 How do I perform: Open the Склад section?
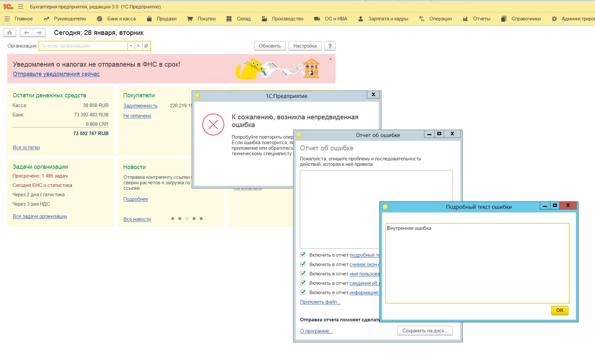[x=244, y=19]
